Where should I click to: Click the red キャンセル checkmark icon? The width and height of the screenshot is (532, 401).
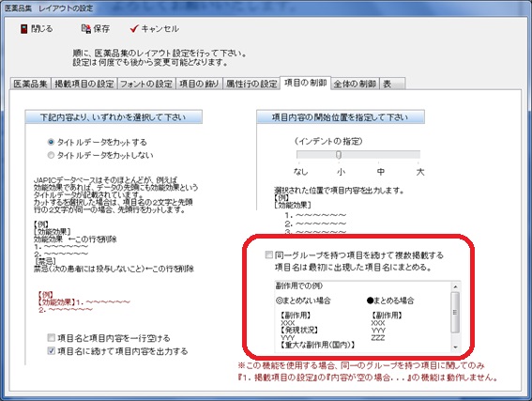point(134,28)
